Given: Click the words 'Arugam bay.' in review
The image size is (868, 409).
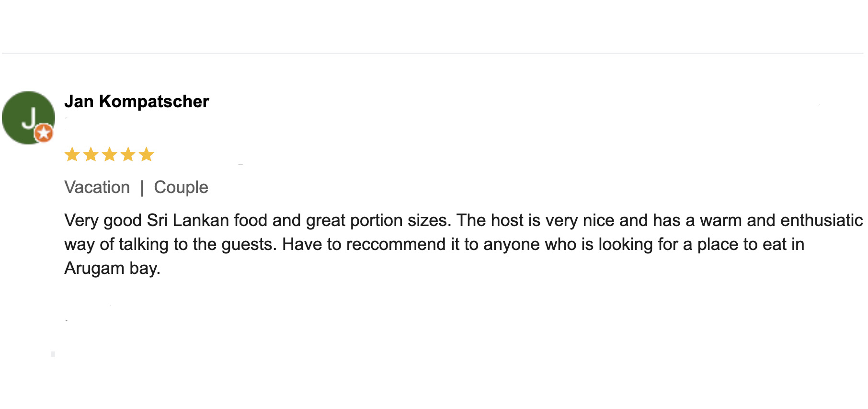Looking at the screenshot, I should tap(112, 268).
